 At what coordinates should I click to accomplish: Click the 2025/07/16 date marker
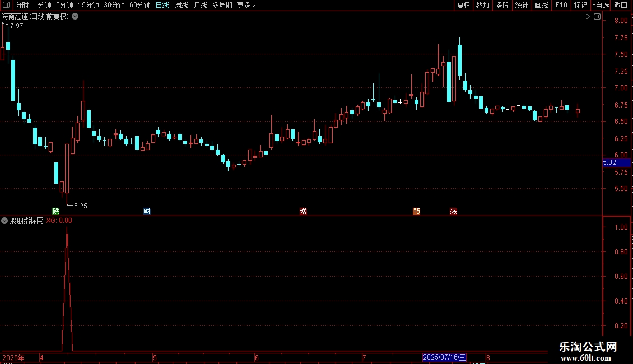pos(444,357)
